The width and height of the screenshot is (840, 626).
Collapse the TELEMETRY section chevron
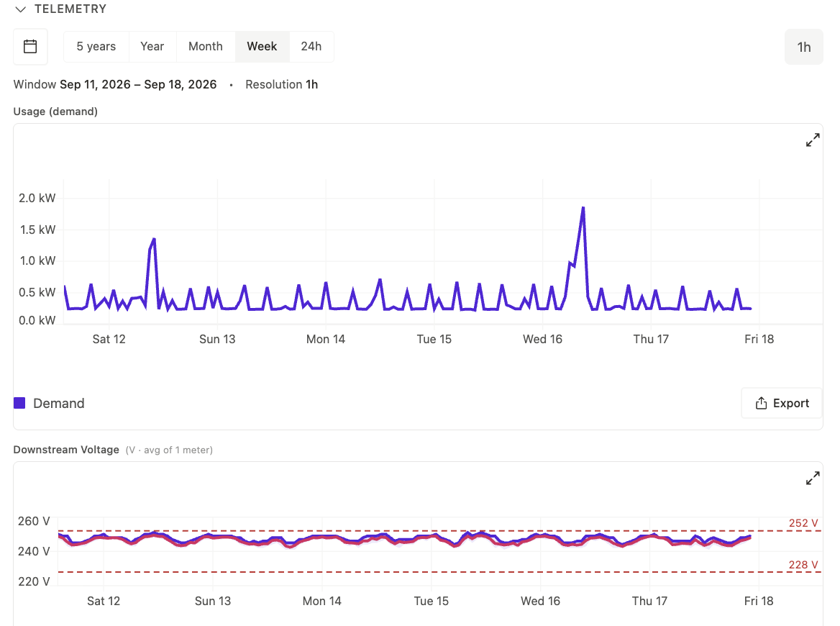pos(20,9)
